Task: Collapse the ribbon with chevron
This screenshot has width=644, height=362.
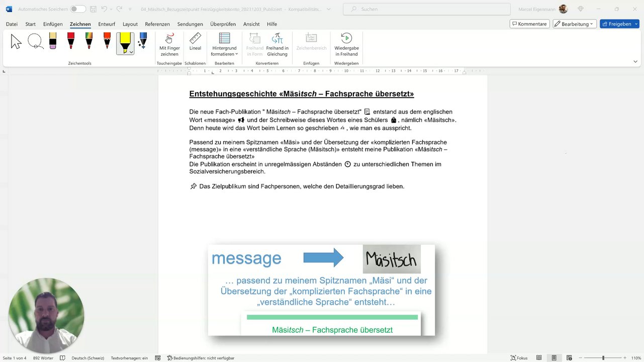Action: tap(635, 61)
